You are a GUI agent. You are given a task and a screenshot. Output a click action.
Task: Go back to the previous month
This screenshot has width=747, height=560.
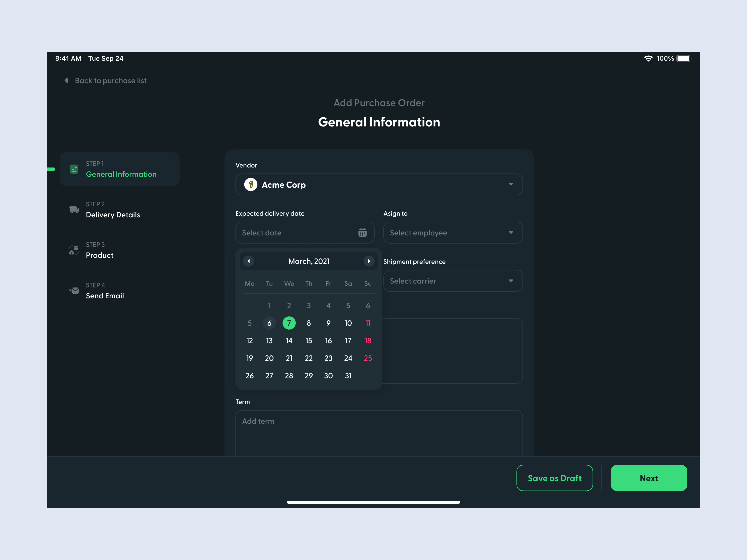[249, 261]
